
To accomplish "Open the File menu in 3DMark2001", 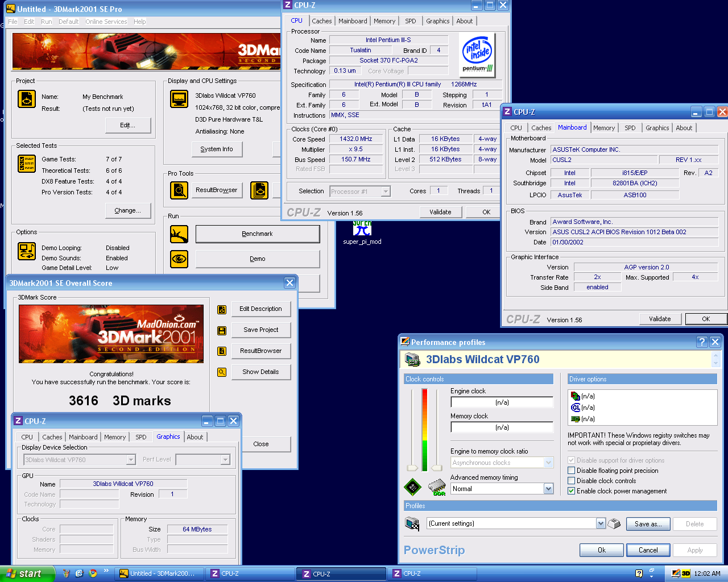I will [13, 22].
